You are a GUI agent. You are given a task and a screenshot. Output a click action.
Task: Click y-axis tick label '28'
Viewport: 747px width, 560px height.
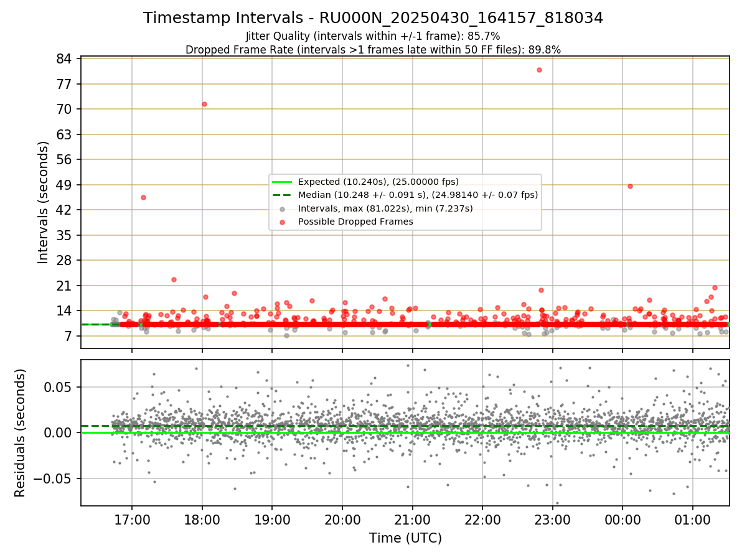pos(65,261)
